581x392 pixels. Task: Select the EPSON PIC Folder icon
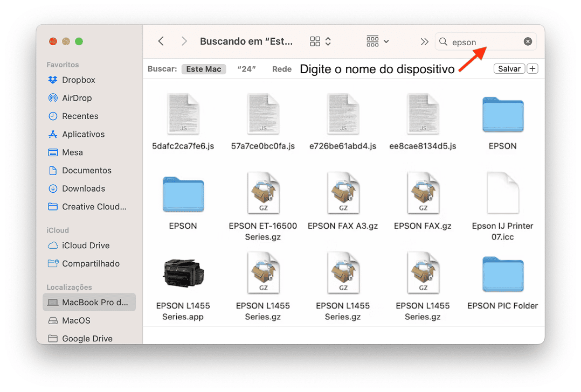503,274
